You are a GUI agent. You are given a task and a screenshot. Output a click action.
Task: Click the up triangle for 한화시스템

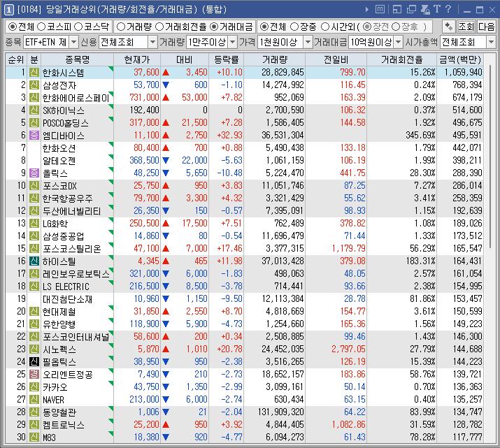166,72
